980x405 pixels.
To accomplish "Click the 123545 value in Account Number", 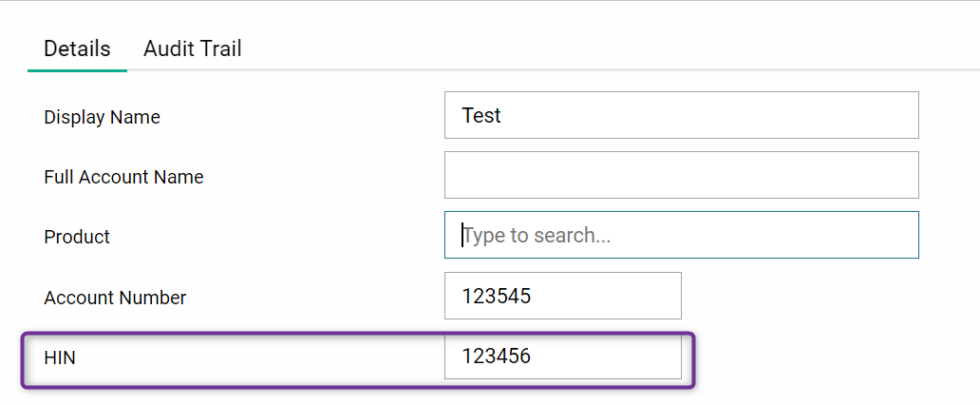I will click(x=497, y=296).
